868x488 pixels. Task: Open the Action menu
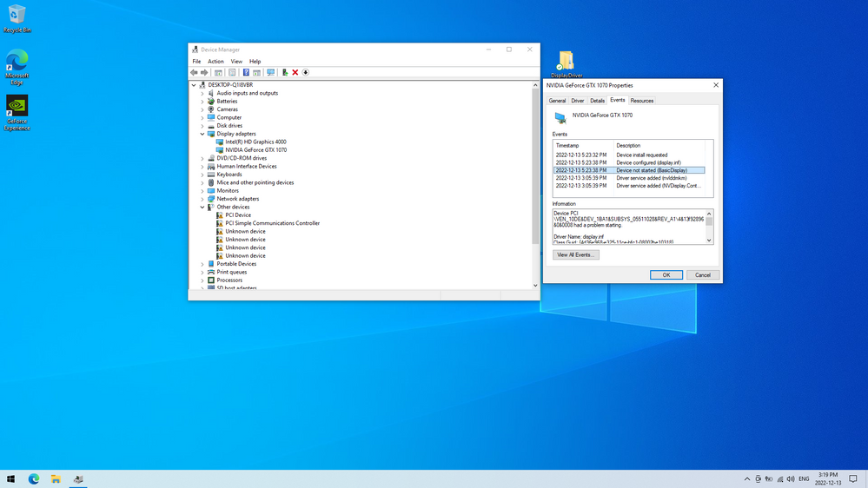point(215,62)
